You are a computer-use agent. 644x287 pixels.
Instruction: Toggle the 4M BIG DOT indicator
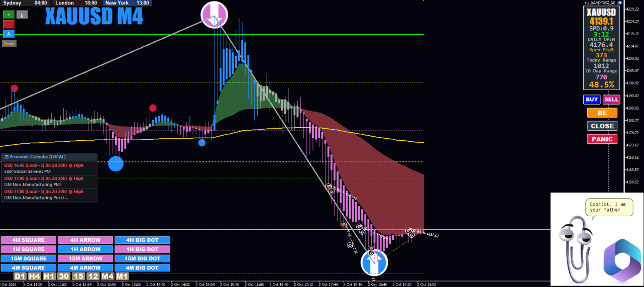click(143, 268)
